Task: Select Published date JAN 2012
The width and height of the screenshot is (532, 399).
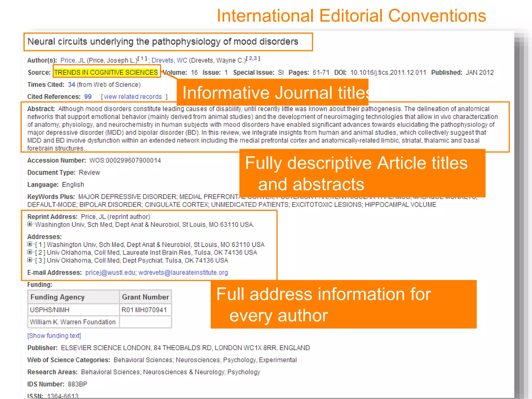Action: pyautogui.click(x=480, y=72)
